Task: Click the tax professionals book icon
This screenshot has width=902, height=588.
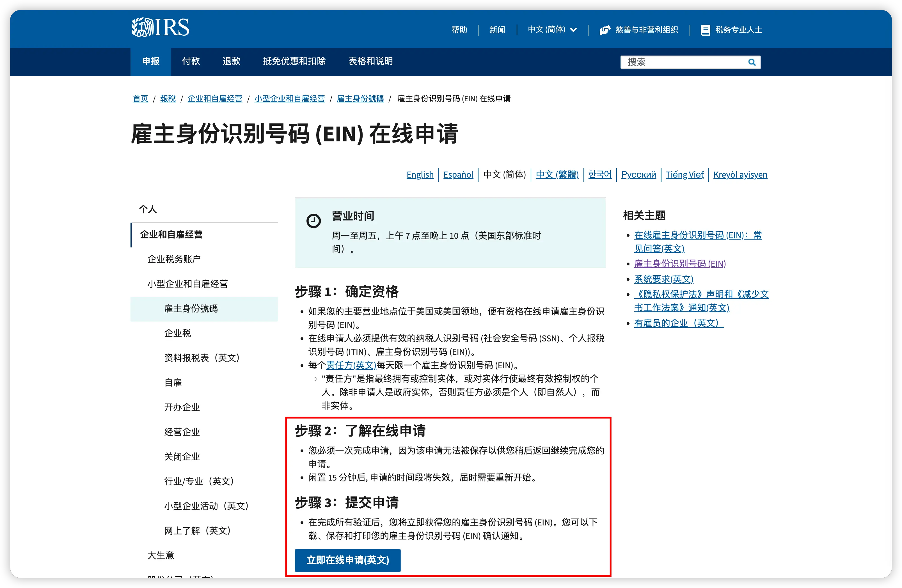Action: click(705, 30)
